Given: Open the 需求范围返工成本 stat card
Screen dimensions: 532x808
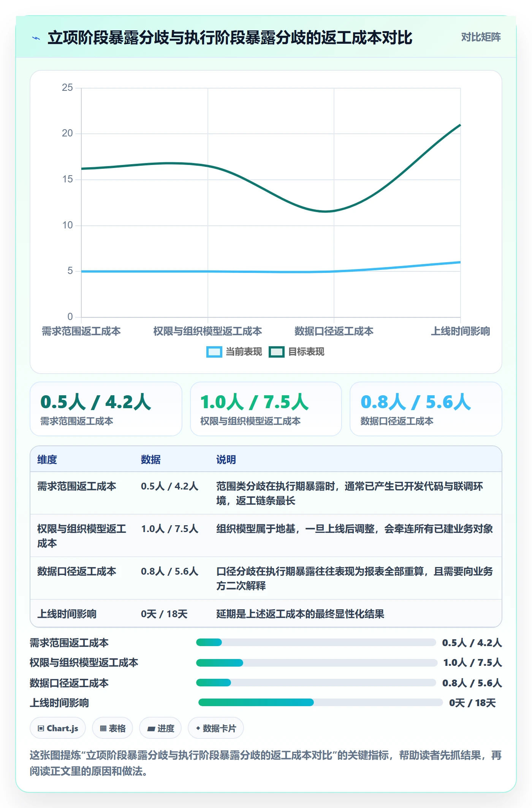Looking at the screenshot, I should point(106,409).
